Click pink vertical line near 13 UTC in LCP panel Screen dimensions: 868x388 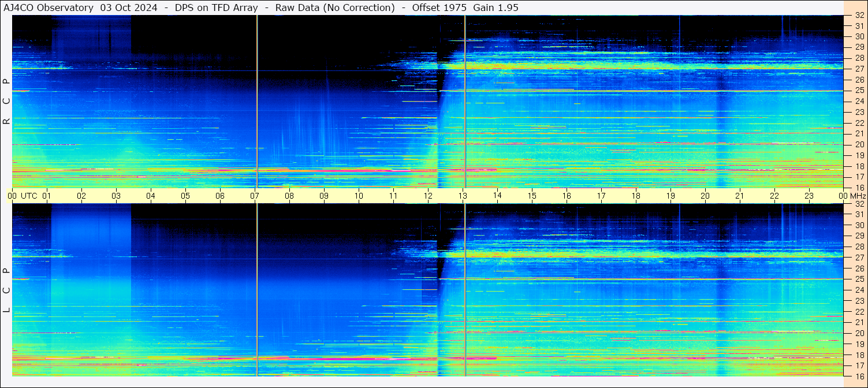point(465,300)
